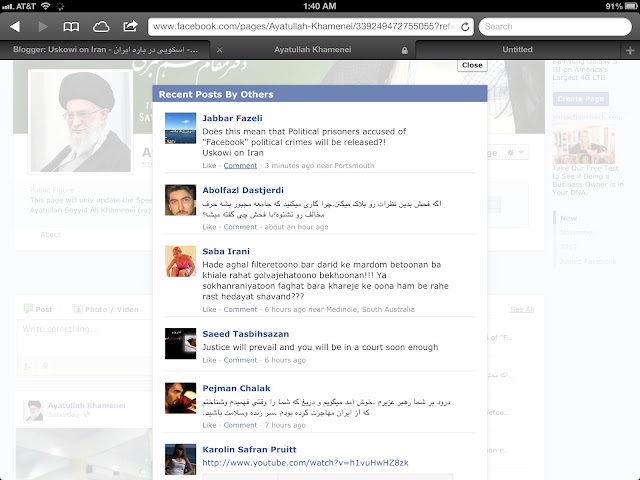
Task: Click the Khamenei page profile picture
Action: tap(80, 122)
